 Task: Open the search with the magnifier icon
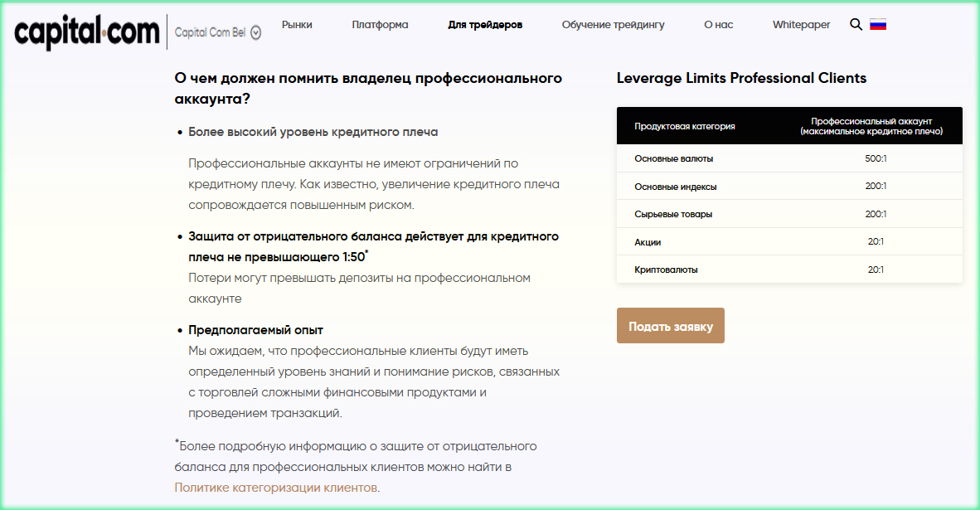pos(856,25)
